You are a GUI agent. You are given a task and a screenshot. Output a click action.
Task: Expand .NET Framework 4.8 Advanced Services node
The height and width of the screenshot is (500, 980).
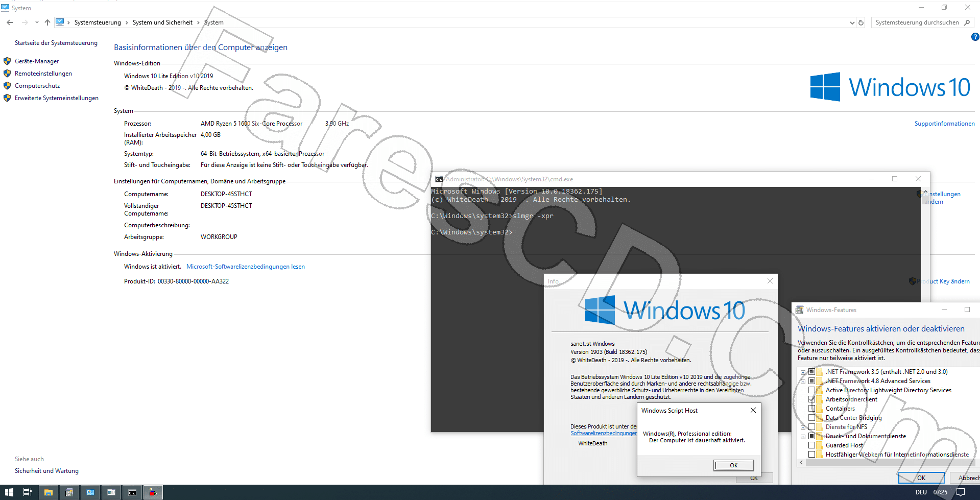[x=803, y=382]
